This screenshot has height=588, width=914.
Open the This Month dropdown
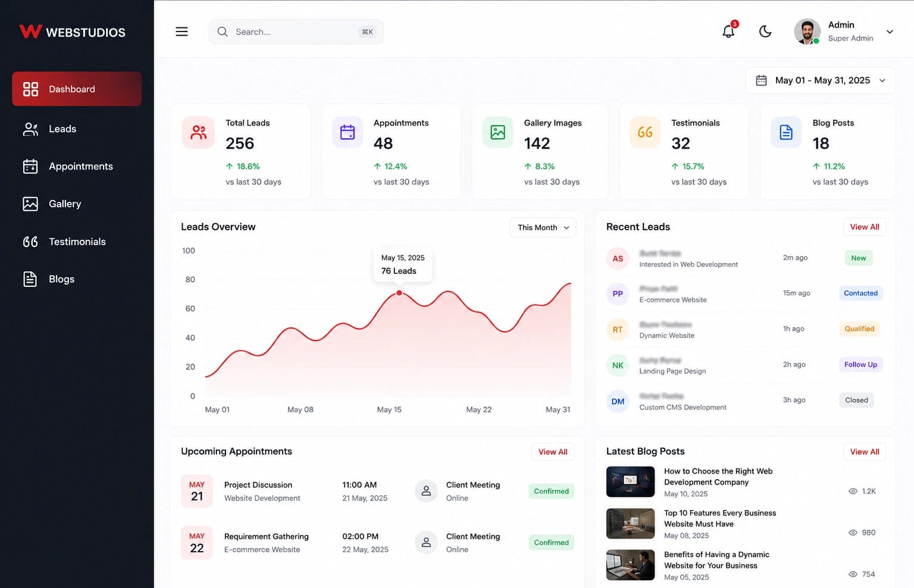point(543,227)
